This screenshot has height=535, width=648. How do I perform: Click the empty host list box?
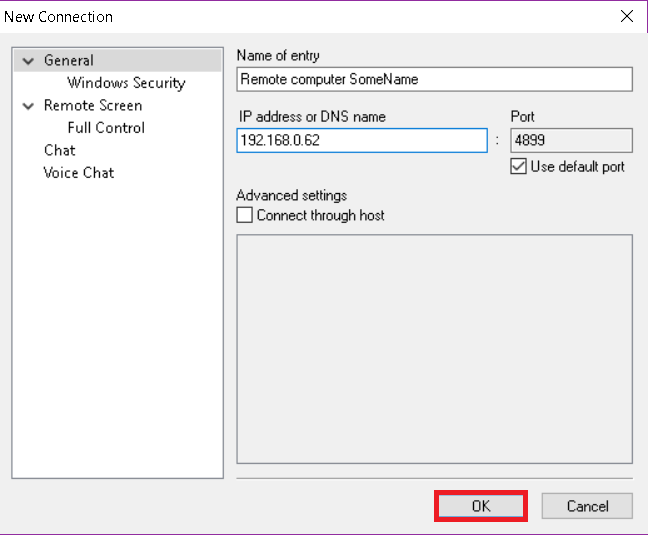coord(434,349)
